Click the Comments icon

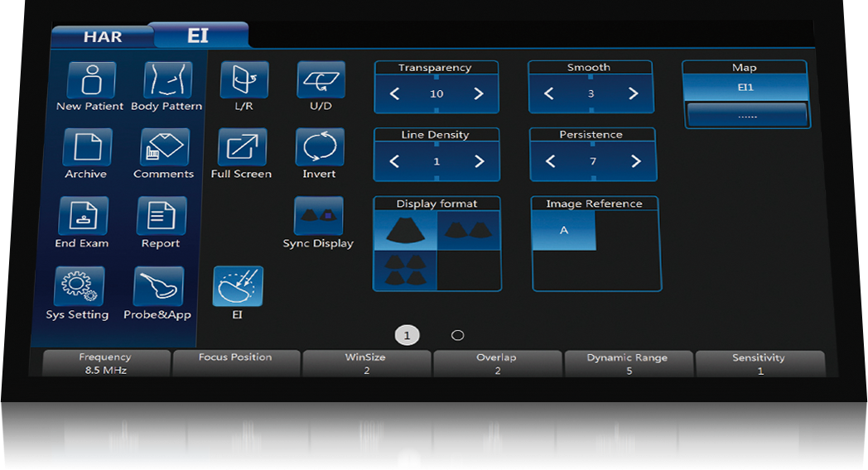coord(164,148)
